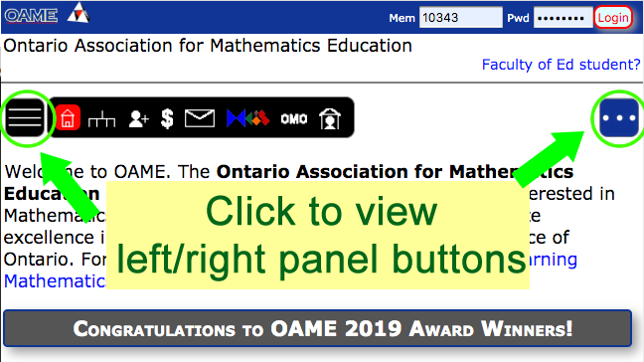Dismiss the yellow 'Click to view' tip overlay
This screenshot has width=644, height=362.
pos(317,236)
